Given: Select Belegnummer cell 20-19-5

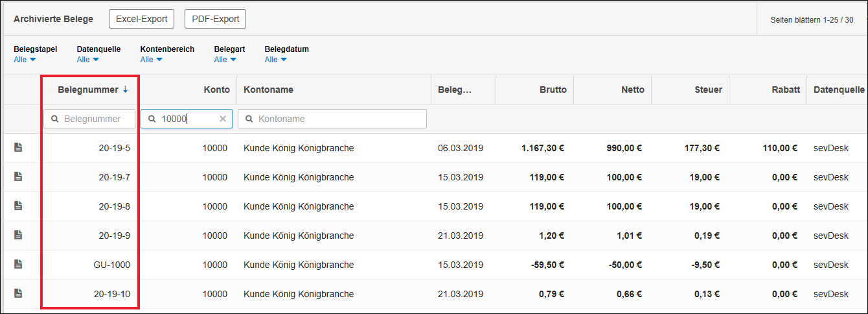Looking at the screenshot, I should coord(114,148).
